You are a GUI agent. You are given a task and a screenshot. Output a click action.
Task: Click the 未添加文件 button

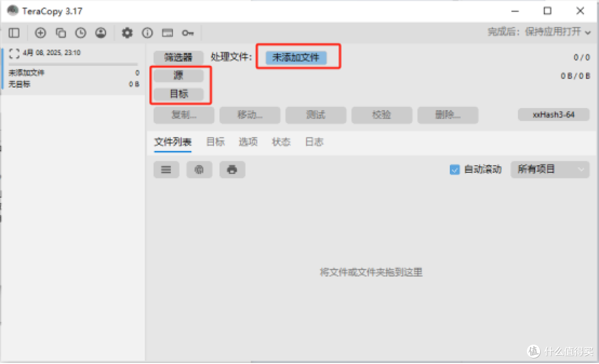pos(296,58)
